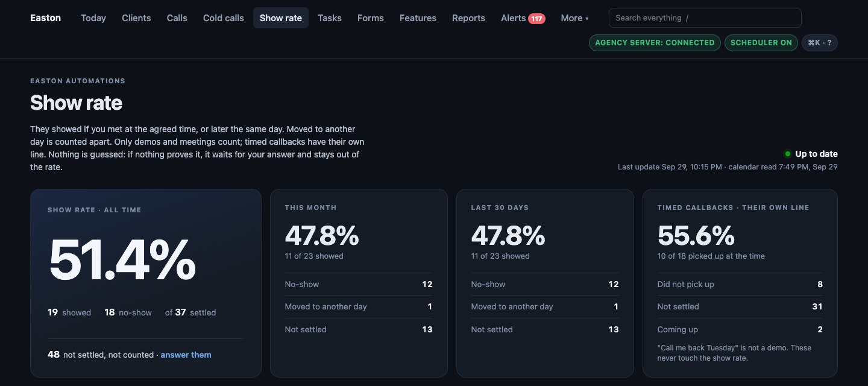
Task: Click "10 of 18 picked up at the time"
Action: click(x=711, y=256)
